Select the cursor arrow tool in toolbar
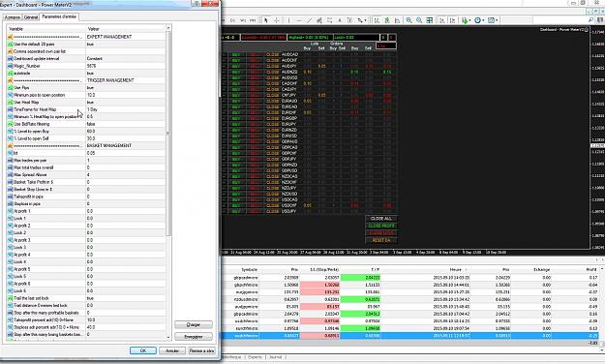Screen dimensions: 605x364 pos(266,20)
